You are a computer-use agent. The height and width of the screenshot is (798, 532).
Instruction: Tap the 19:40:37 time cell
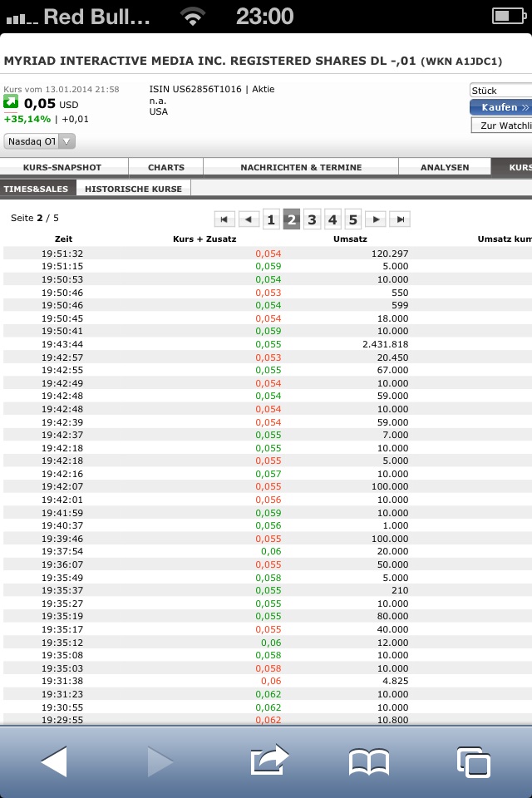coord(62,525)
